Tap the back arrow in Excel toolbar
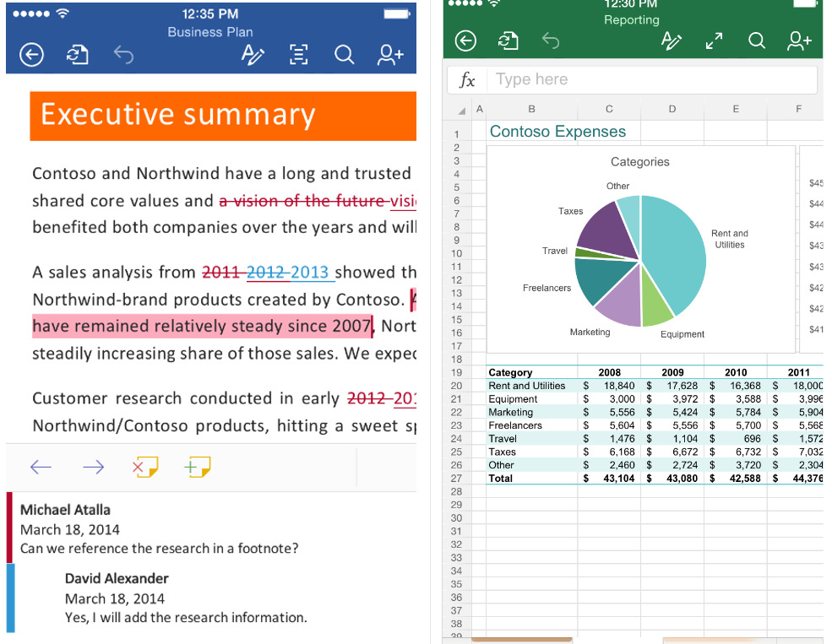The image size is (832, 644). [465, 41]
